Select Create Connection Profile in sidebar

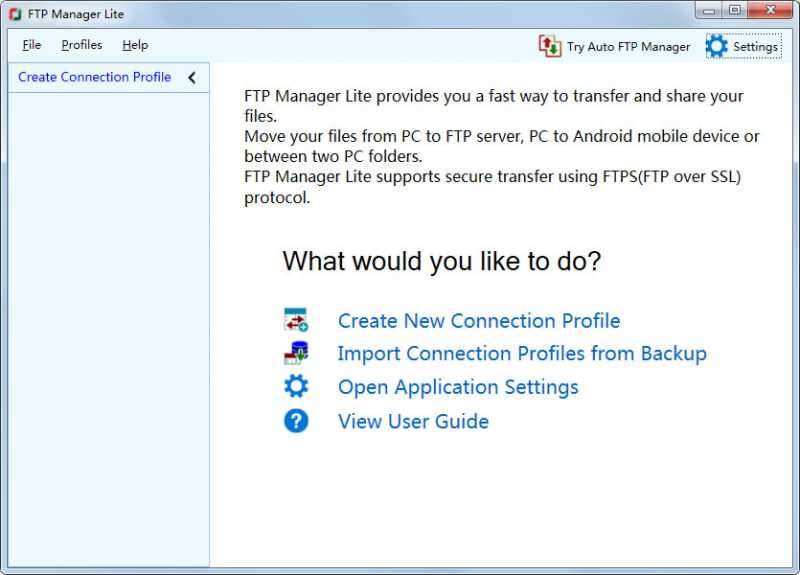tap(94, 77)
